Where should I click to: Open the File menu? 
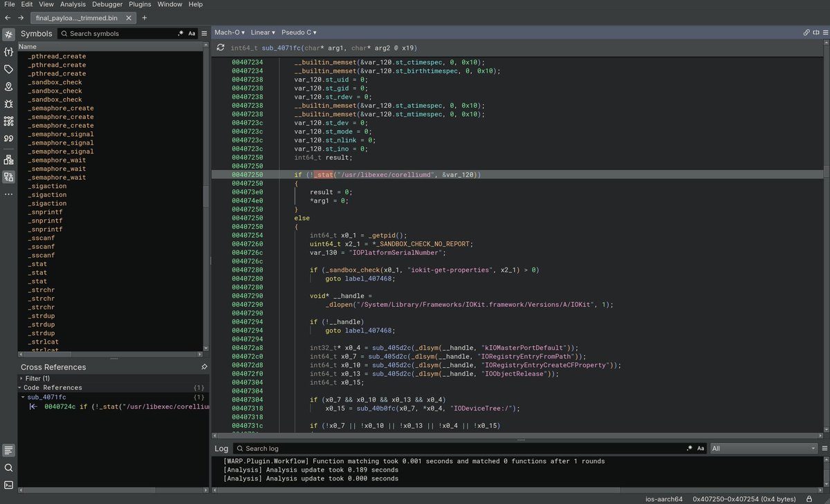10,4
